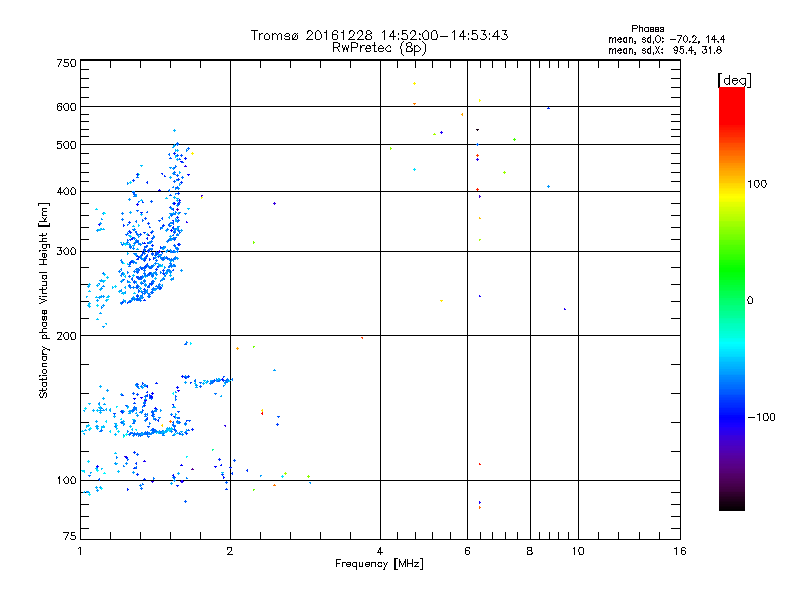Click the x-axis tick label '2'
The image size is (800, 600).
tap(230, 551)
